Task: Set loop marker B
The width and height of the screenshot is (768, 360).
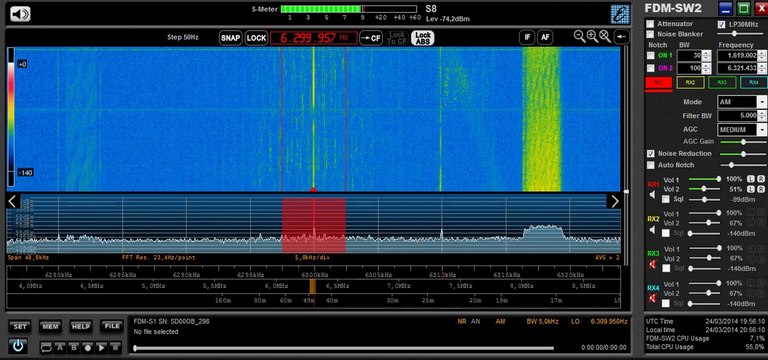Action: [x=74, y=347]
